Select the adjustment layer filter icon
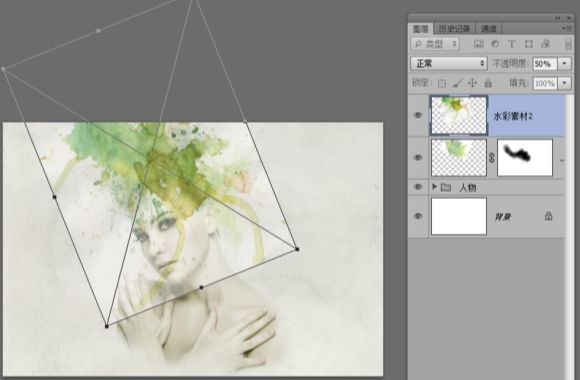This screenshot has width=580, height=380. pos(495,44)
